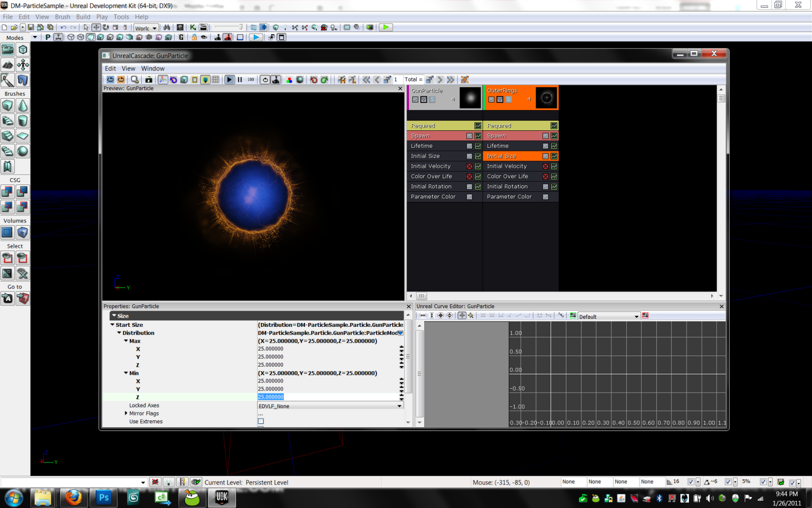Click Max X value field
812x508 pixels.
(x=328, y=349)
